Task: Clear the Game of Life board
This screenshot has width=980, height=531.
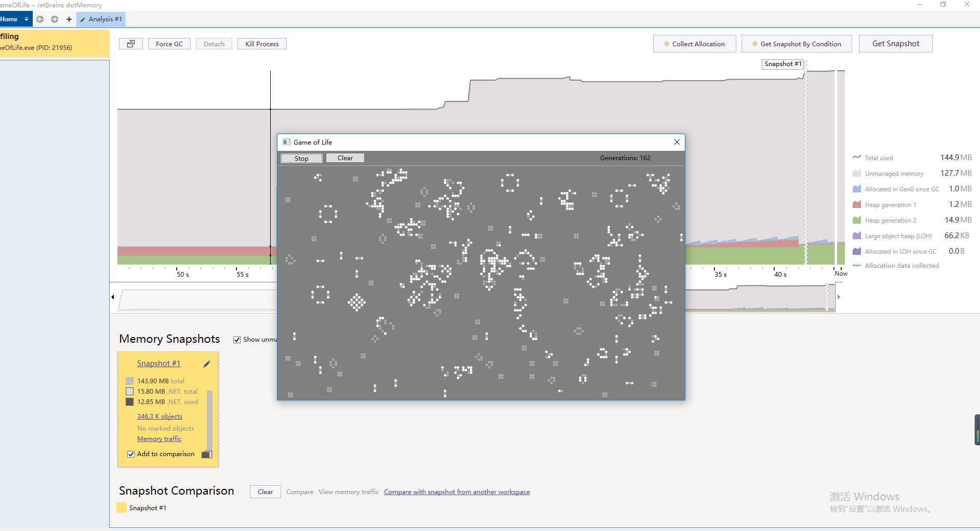Action: (x=345, y=158)
